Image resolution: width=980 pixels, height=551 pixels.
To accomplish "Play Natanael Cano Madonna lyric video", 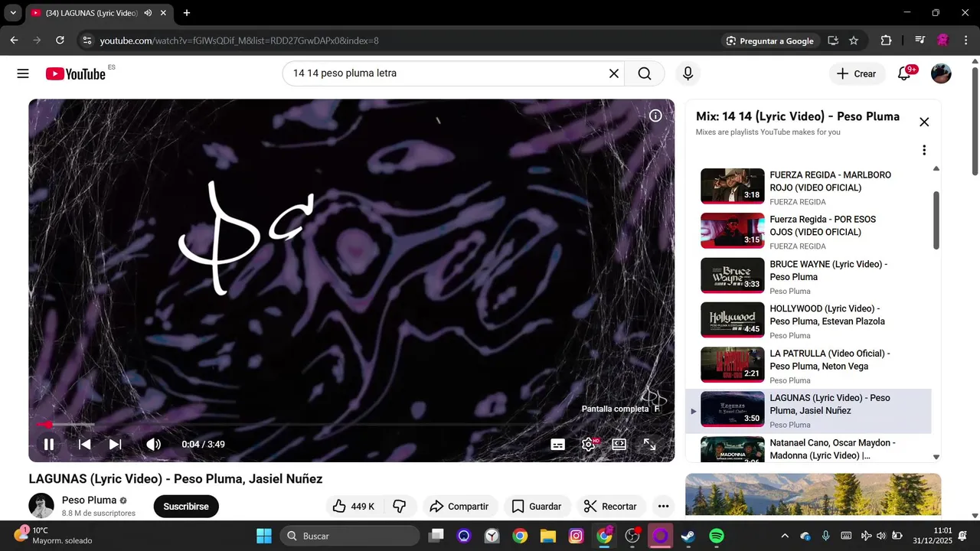I will click(x=808, y=448).
